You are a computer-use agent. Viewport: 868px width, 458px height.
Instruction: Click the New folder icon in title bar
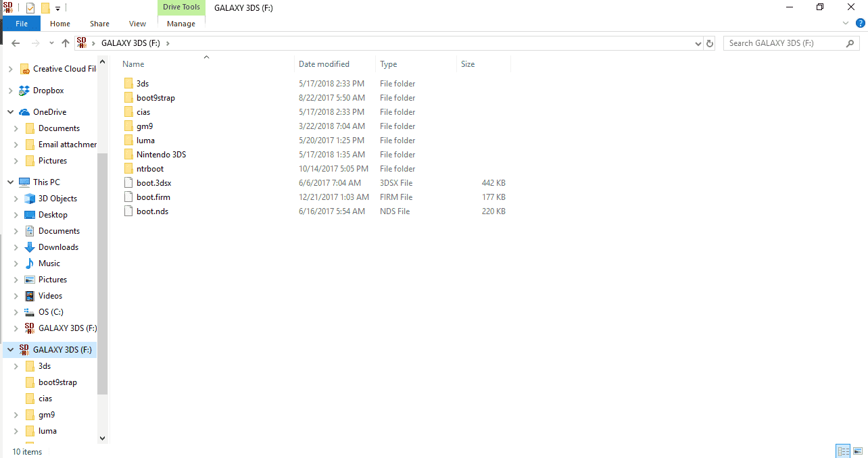click(x=45, y=8)
